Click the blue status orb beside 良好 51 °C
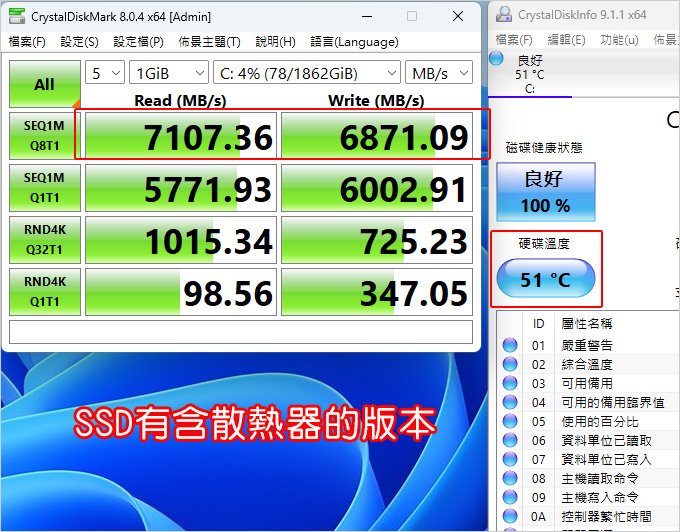Image resolution: width=680 pixels, height=532 pixels. pos(496,59)
